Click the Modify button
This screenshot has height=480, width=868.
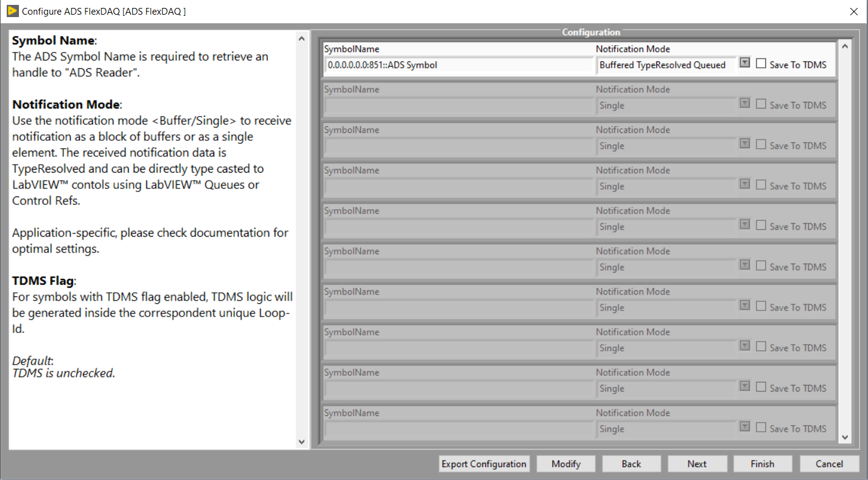pyautogui.click(x=566, y=464)
